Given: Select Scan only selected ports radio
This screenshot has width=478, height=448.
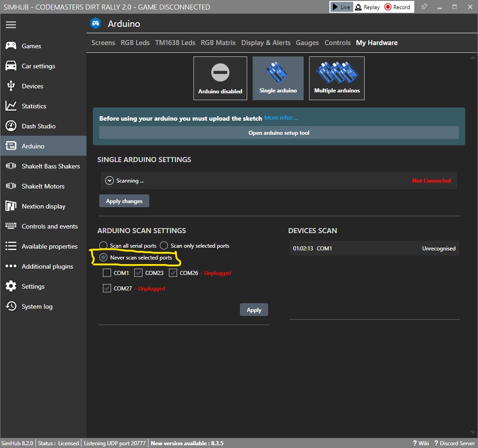Looking at the screenshot, I should point(164,245).
